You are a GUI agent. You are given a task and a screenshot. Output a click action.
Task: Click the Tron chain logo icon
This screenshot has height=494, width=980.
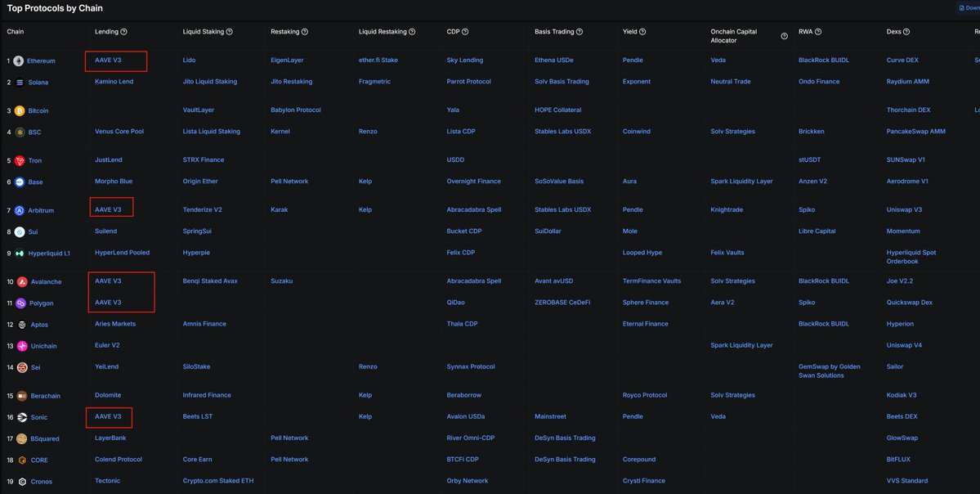click(20, 160)
